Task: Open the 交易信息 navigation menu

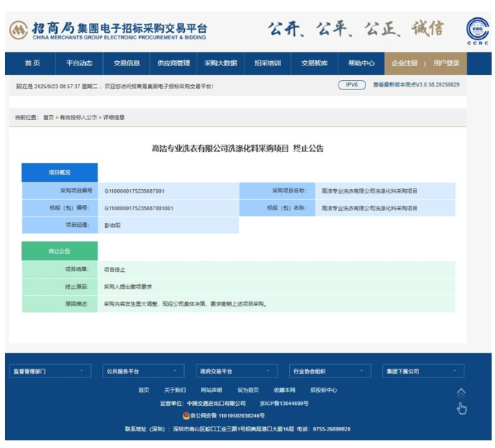Action: point(127,63)
